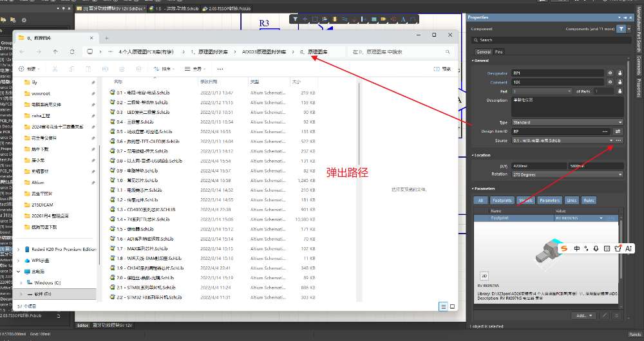Screen dimensions: 644x341
Task: Expand Redmi K20 Pro Premium Edition node
Action: 19,249
